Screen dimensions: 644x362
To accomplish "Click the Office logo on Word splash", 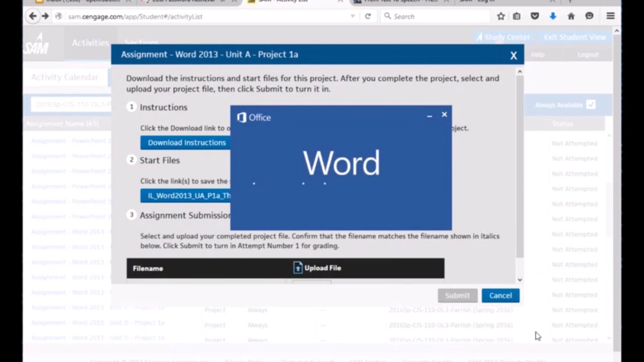I will click(254, 117).
